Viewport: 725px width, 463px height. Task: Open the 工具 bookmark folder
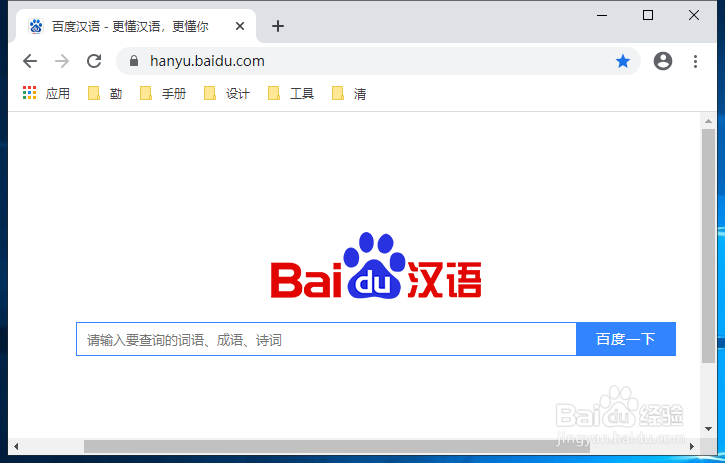(x=291, y=94)
